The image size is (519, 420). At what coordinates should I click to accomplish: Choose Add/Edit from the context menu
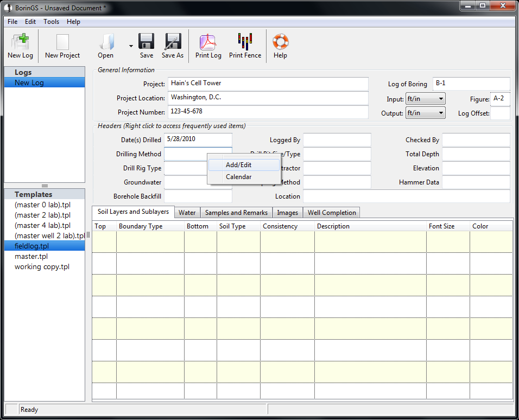pos(239,165)
